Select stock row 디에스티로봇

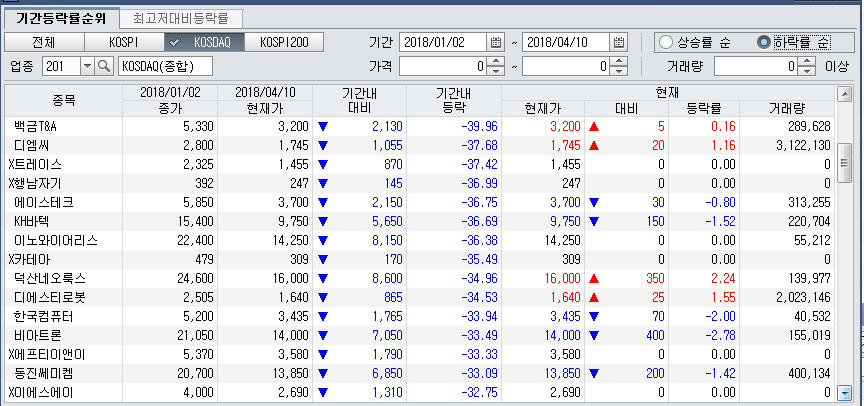click(420, 297)
